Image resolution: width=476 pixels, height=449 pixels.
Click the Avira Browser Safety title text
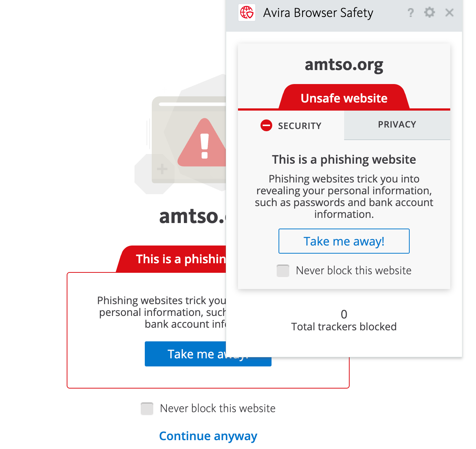click(318, 13)
